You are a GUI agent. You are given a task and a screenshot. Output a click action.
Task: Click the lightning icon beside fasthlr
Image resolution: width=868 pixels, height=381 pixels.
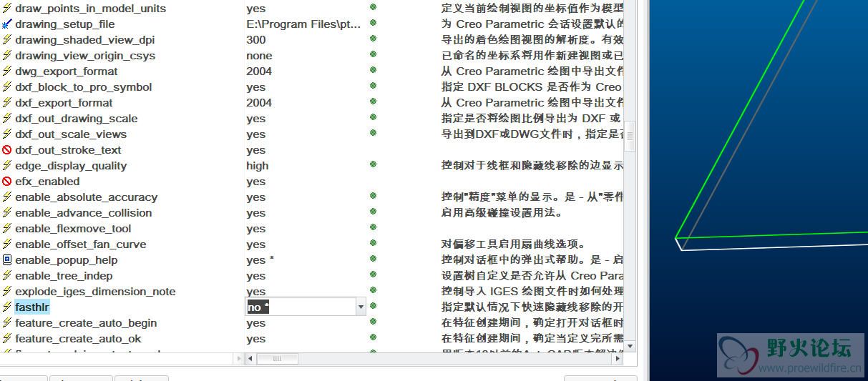(x=7, y=307)
